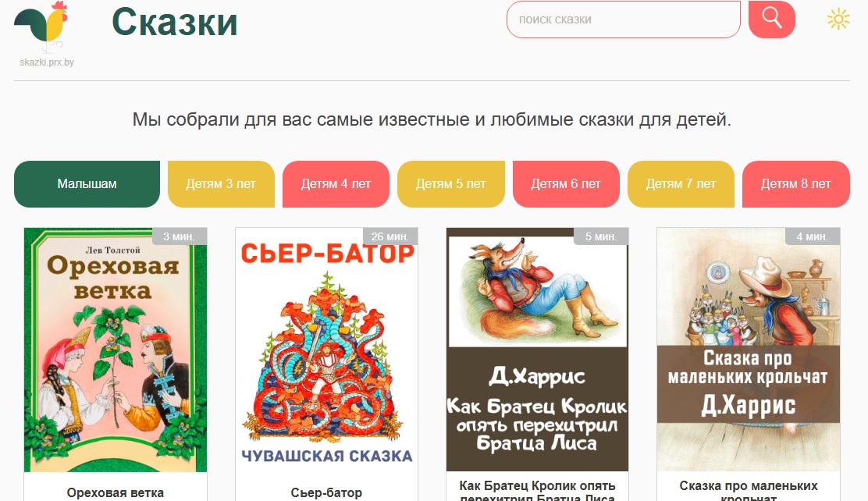Click the "Сказки" site heading
Image resolution: width=868 pixels, height=501 pixels.
pyautogui.click(x=175, y=22)
